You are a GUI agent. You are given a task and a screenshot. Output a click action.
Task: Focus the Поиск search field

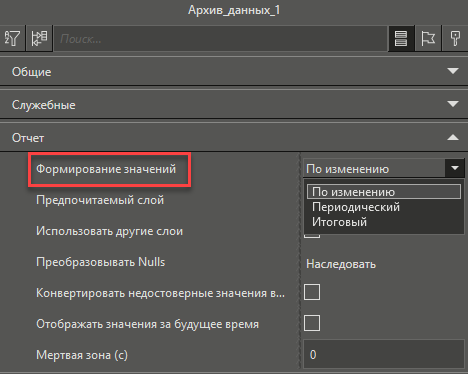(220, 39)
